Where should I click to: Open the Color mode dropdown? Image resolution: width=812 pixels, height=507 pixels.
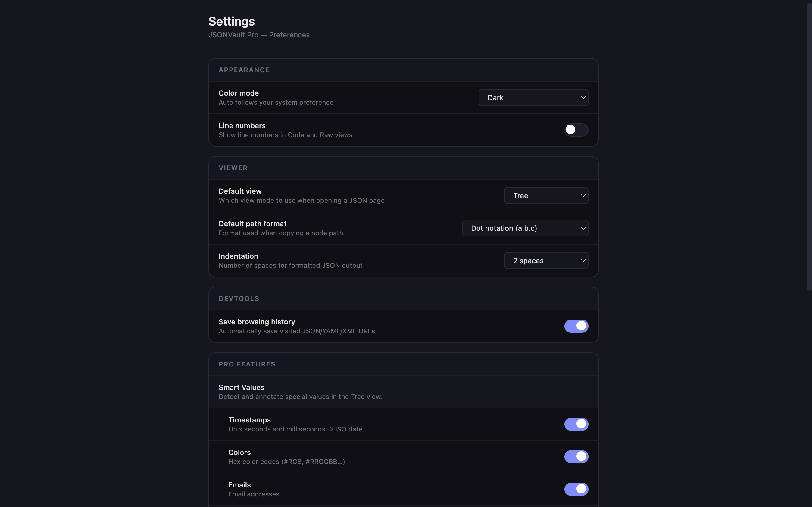[x=533, y=97]
